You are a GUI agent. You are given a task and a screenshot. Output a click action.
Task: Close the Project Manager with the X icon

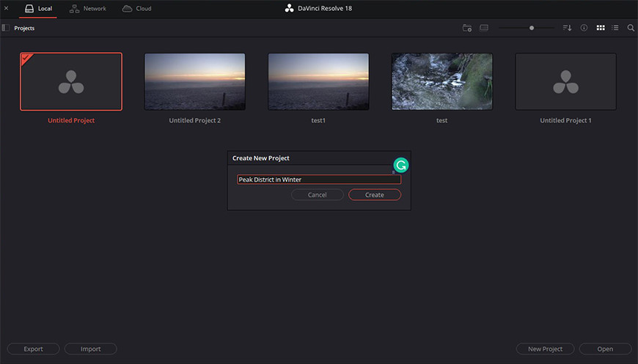pyautogui.click(x=6, y=8)
